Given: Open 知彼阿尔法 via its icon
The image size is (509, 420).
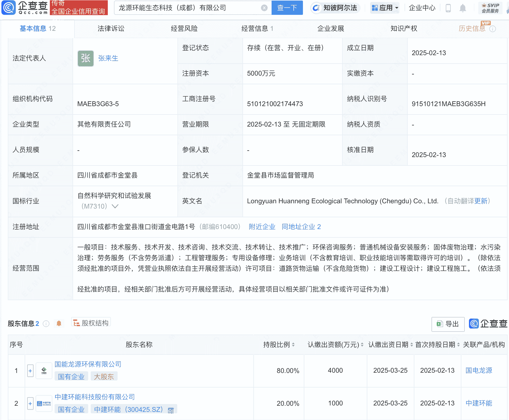Looking at the screenshot, I should (x=316, y=8).
